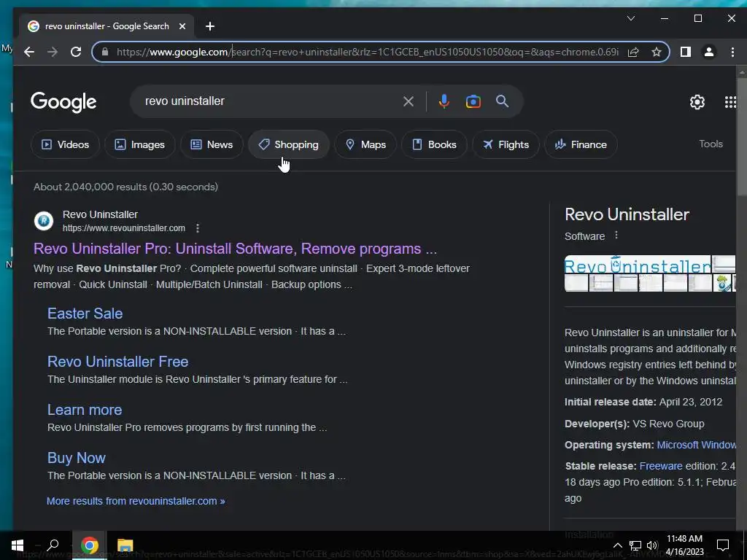Open Google quick settings gear
This screenshot has width=747, height=560.
(x=697, y=102)
